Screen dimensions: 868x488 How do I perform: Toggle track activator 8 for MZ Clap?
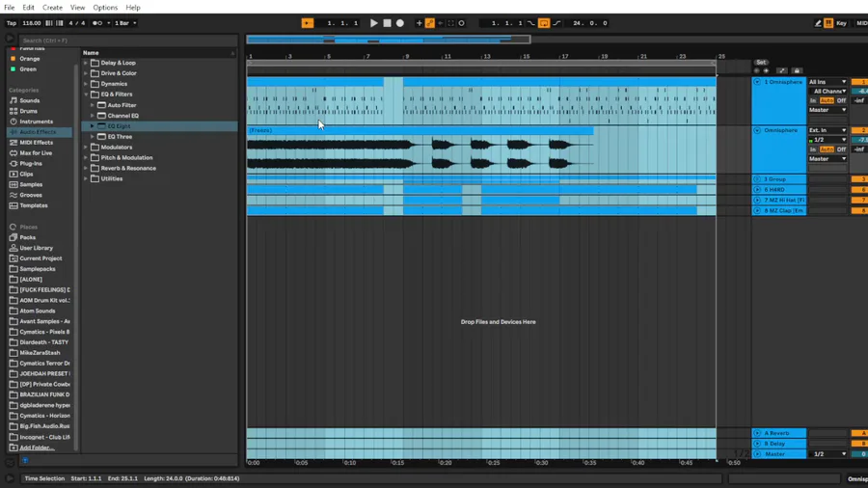click(859, 211)
